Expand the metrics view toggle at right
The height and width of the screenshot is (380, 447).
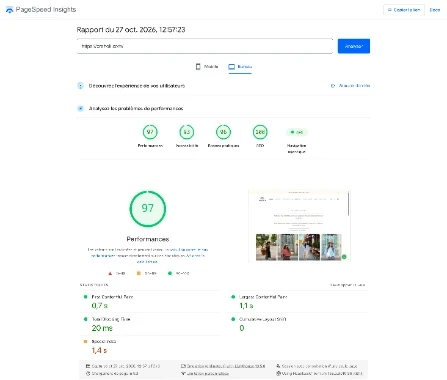coord(347,285)
